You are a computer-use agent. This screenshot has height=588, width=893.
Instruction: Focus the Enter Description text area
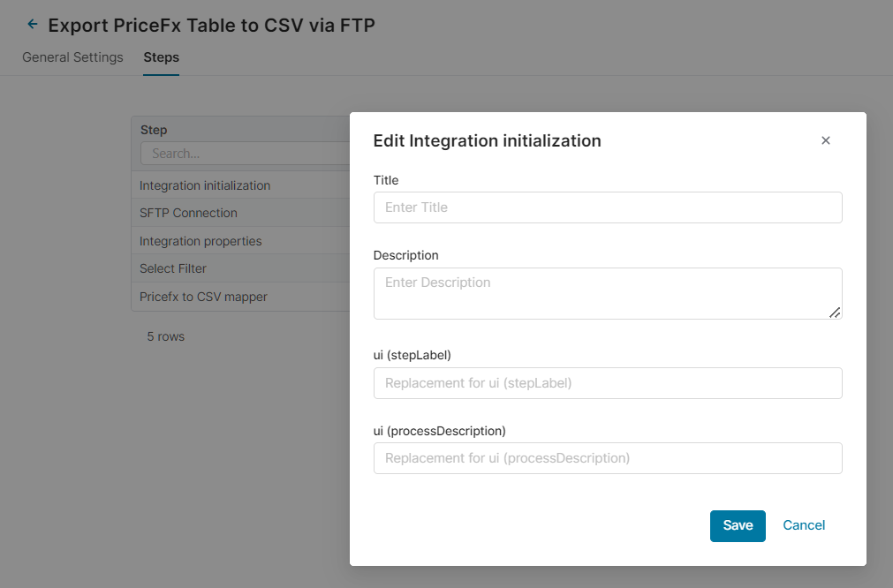(x=606, y=292)
